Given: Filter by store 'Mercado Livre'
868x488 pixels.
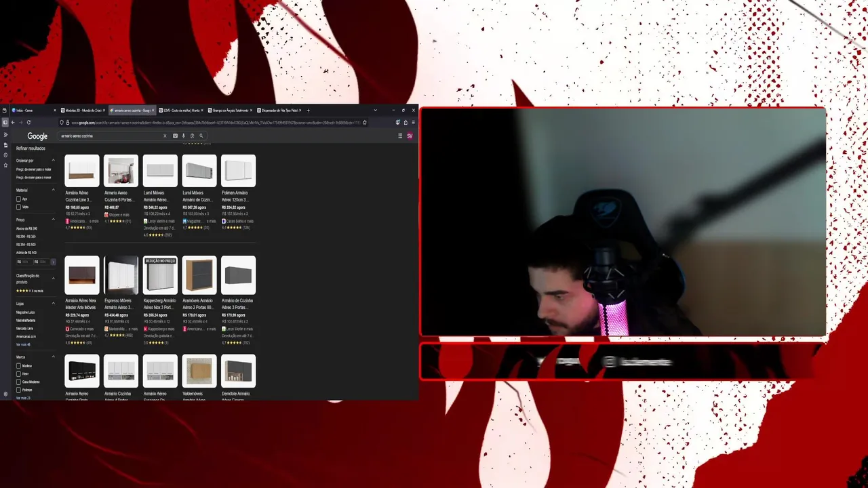Looking at the screenshot, I should (x=24, y=329).
